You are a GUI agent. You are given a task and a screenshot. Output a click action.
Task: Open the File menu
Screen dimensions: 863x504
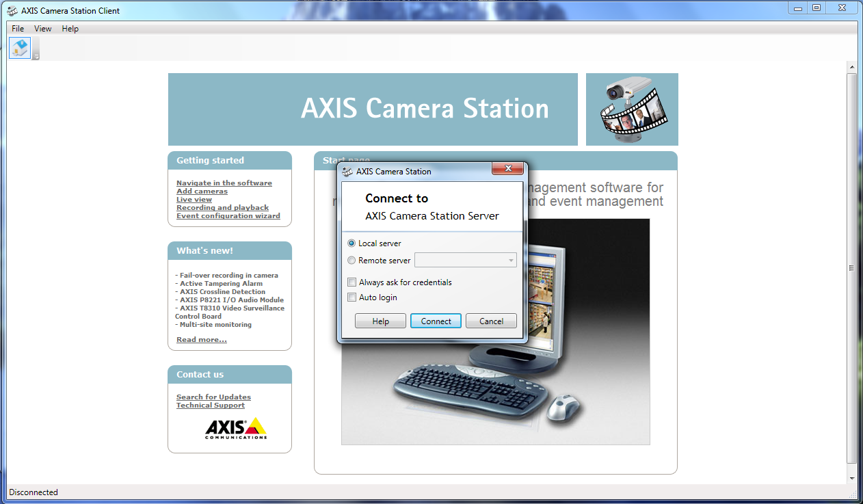coord(18,29)
